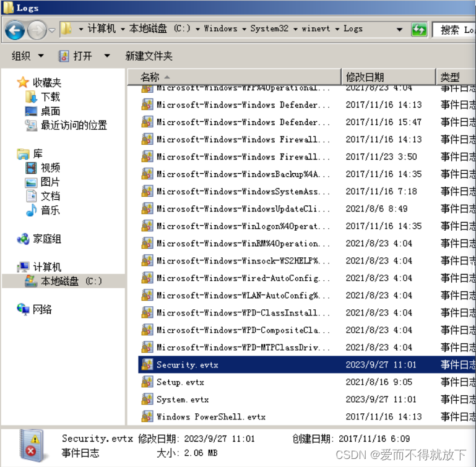Viewport: 476px width, 467px height.
Task: Select Setup.evtx file icon
Action: click(147, 382)
